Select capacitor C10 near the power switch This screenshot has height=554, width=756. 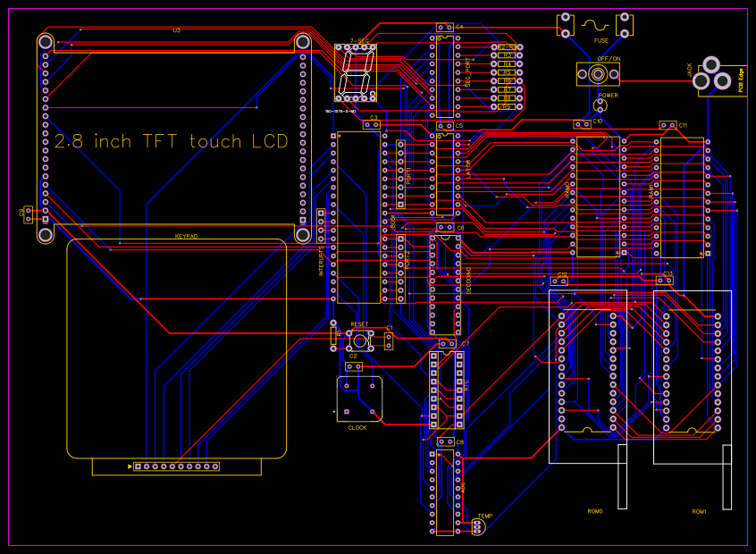click(583, 124)
